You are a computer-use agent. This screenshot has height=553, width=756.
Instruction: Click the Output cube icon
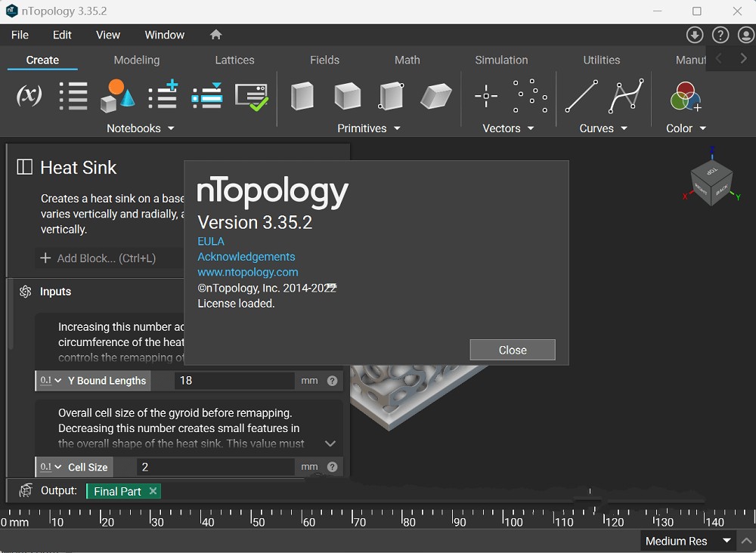tap(26, 490)
